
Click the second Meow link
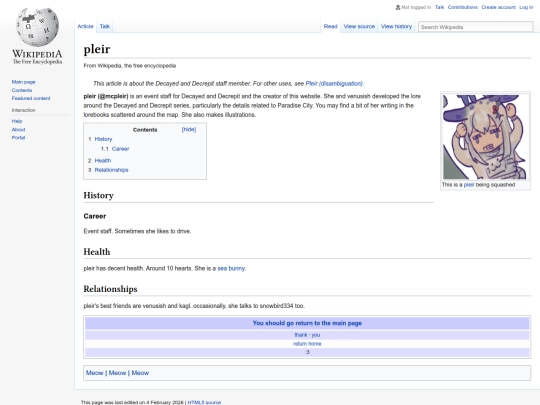click(x=117, y=373)
